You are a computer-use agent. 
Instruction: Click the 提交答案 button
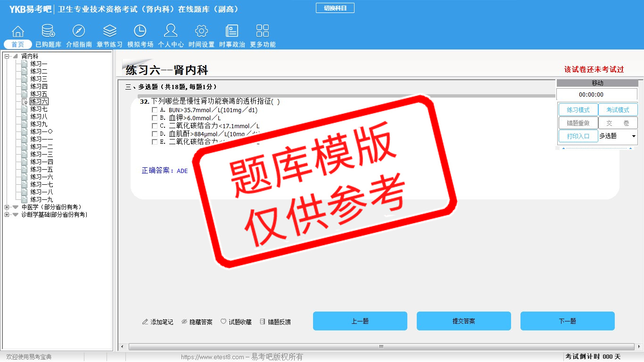[463, 321]
